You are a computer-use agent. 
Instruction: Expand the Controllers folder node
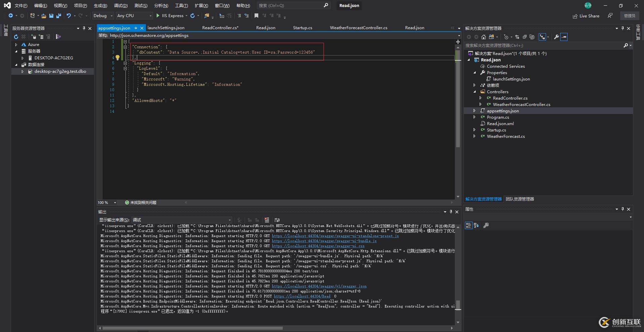(475, 92)
